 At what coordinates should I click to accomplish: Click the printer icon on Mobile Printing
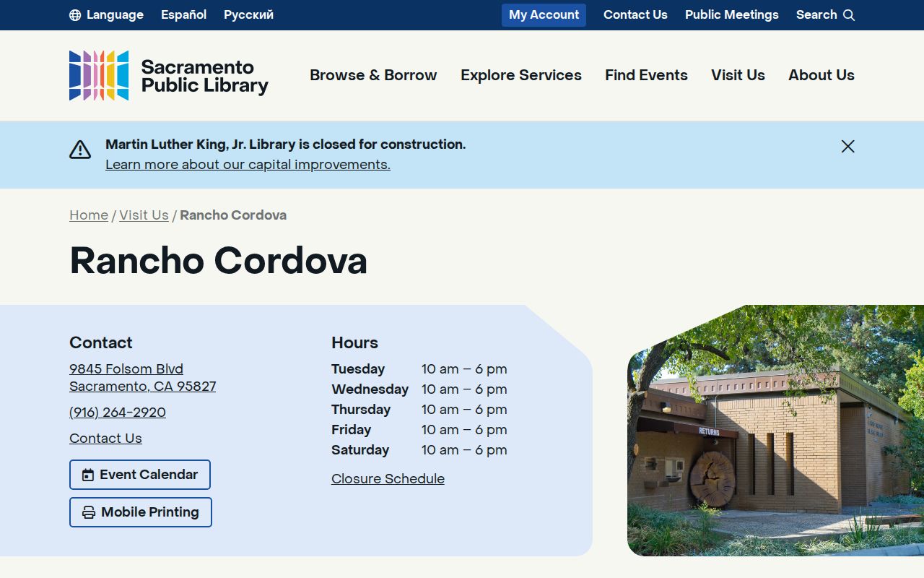[x=89, y=513]
